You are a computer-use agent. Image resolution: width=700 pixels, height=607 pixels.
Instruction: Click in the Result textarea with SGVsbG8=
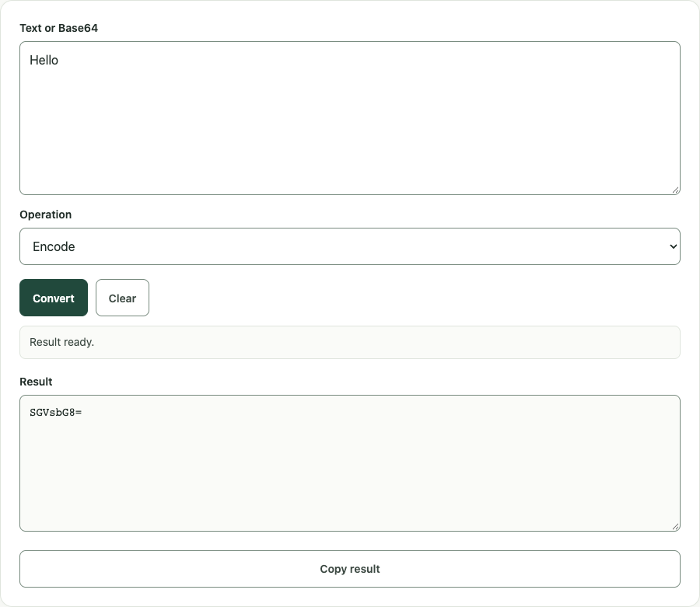[x=350, y=463]
